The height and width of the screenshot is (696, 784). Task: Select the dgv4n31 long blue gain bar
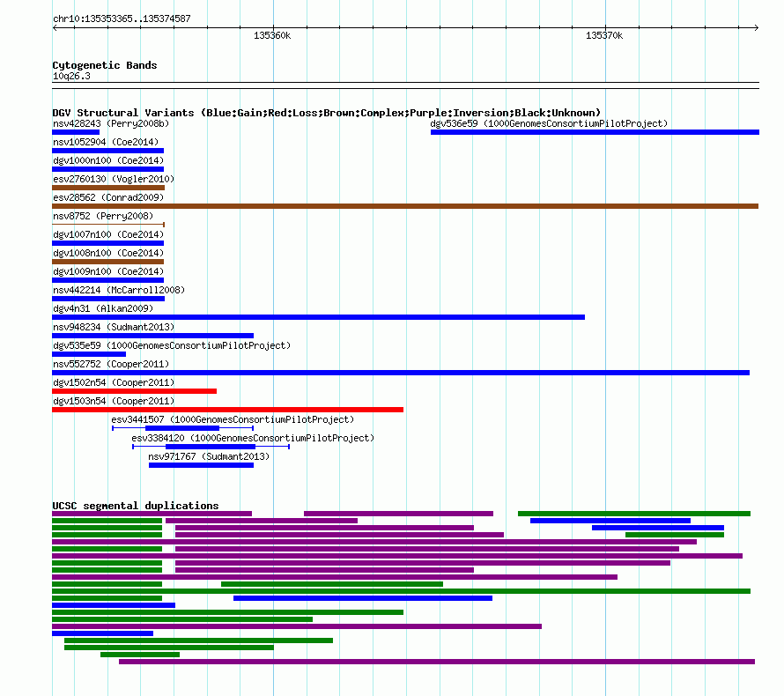pyautogui.click(x=319, y=317)
